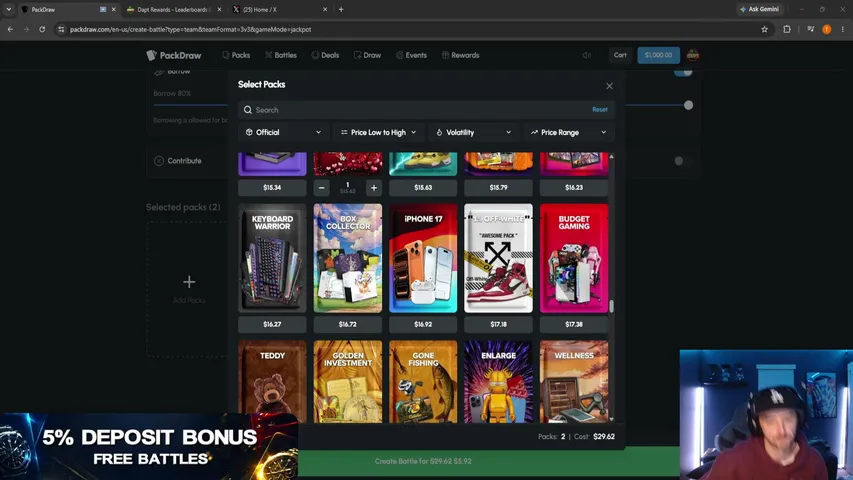853x480 pixels.
Task: Click the $16.92 price button
Action: [423, 324]
